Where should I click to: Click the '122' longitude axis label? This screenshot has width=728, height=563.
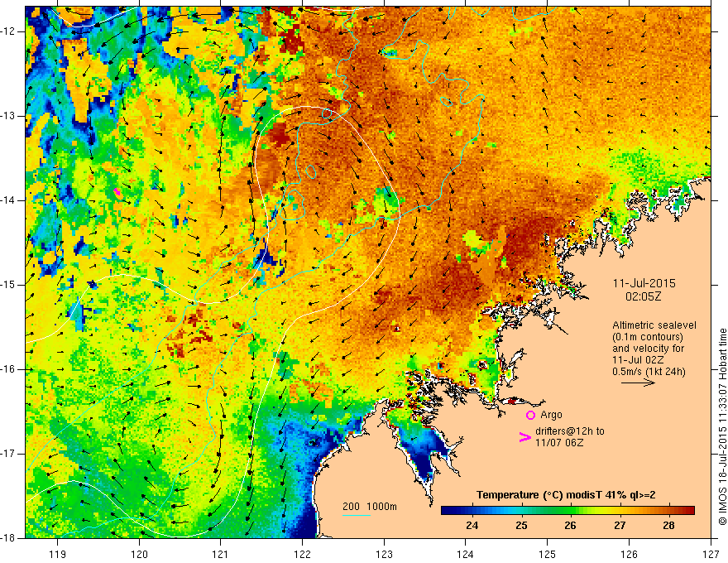point(302,554)
